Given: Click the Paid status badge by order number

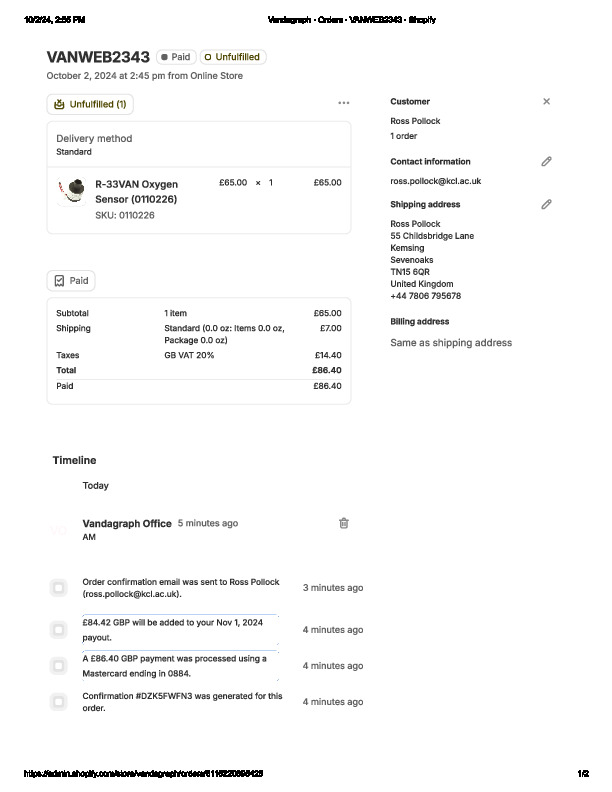Looking at the screenshot, I should click(x=176, y=57).
